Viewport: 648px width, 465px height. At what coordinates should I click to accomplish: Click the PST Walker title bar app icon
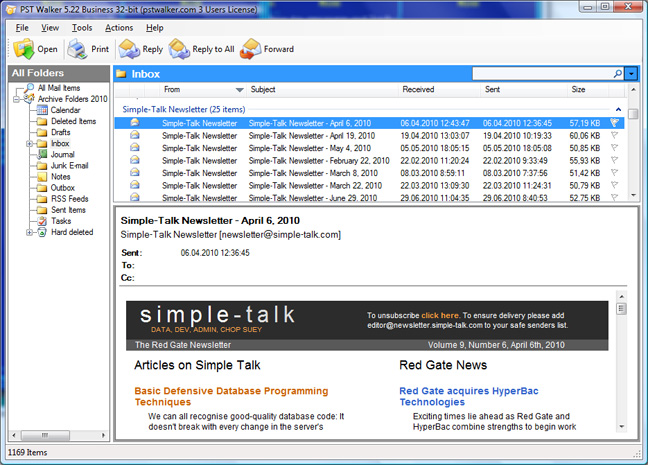[x=11, y=9]
